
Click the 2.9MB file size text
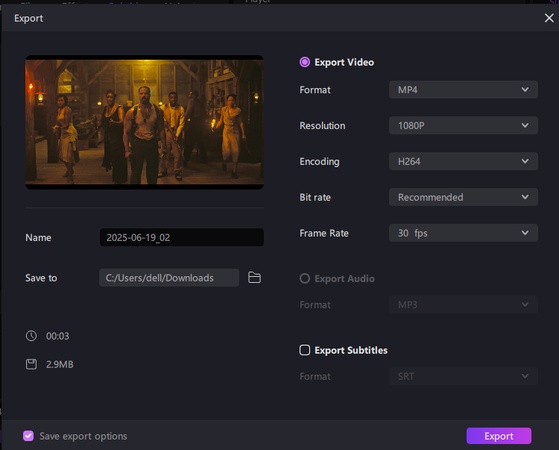(60, 364)
